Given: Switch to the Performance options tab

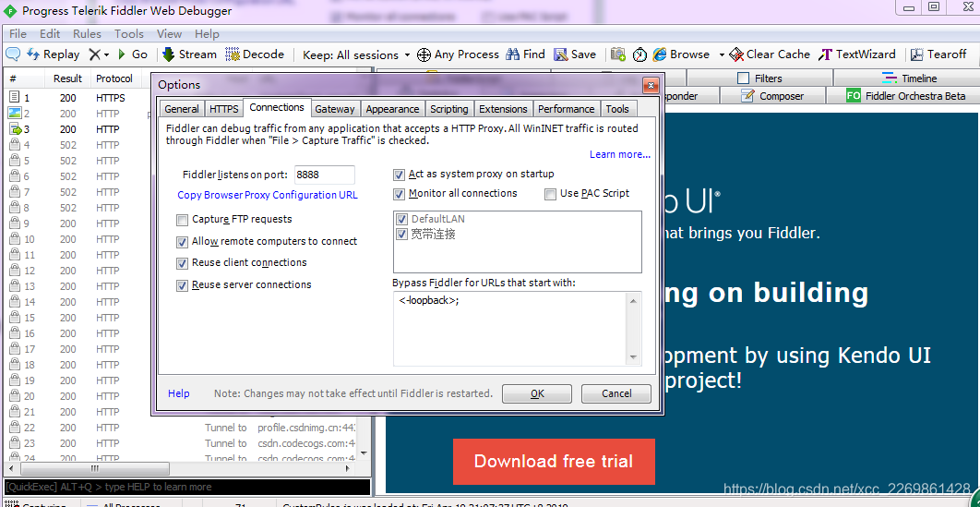Looking at the screenshot, I should point(567,109).
